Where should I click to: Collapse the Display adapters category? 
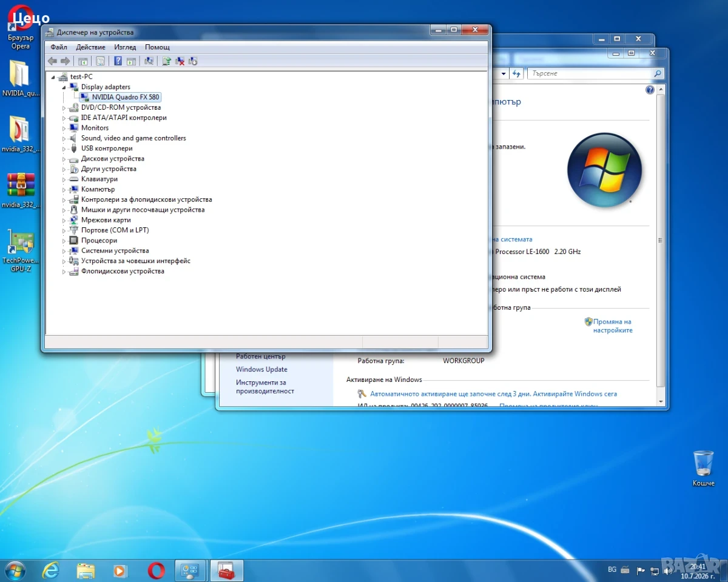coord(64,87)
